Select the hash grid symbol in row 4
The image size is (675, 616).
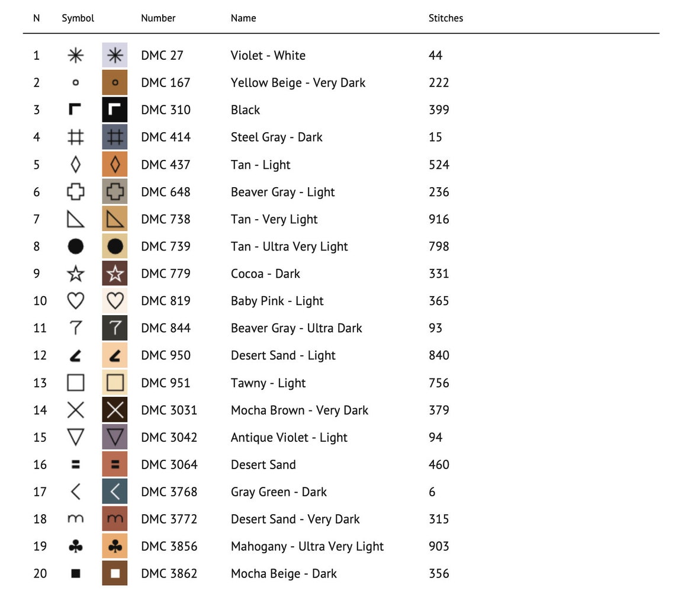pos(75,137)
